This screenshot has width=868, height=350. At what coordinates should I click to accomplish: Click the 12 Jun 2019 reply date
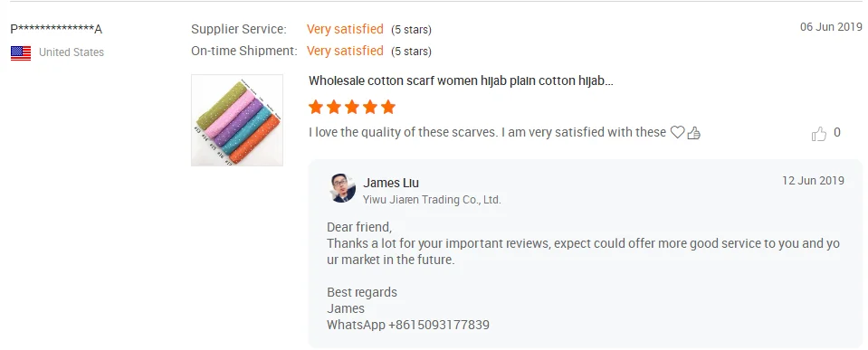813,180
